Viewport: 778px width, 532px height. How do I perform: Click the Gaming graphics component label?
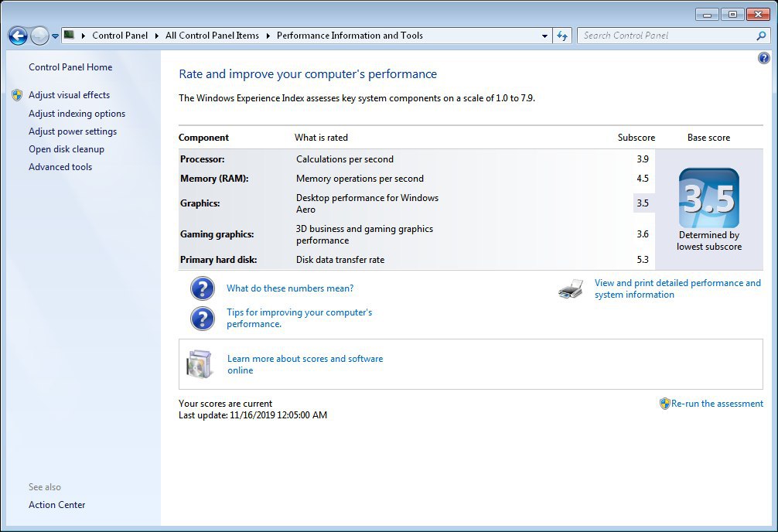(x=217, y=234)
